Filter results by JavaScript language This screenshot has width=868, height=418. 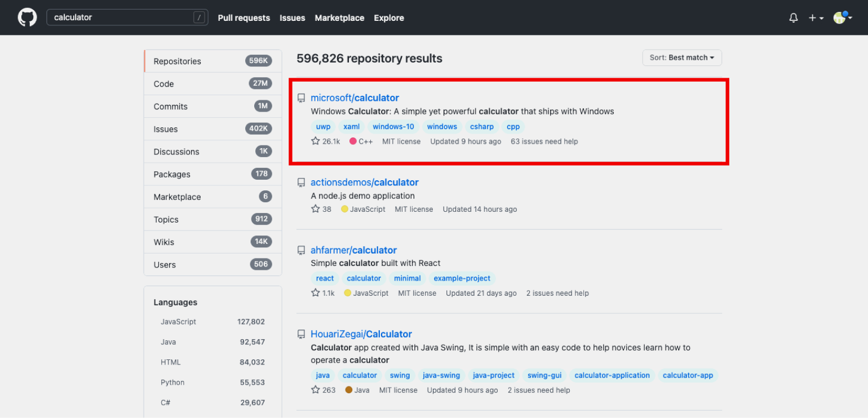coord(178,322)
